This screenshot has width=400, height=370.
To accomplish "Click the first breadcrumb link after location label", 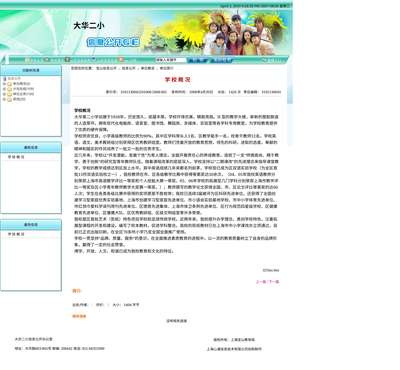I will 107,68.
